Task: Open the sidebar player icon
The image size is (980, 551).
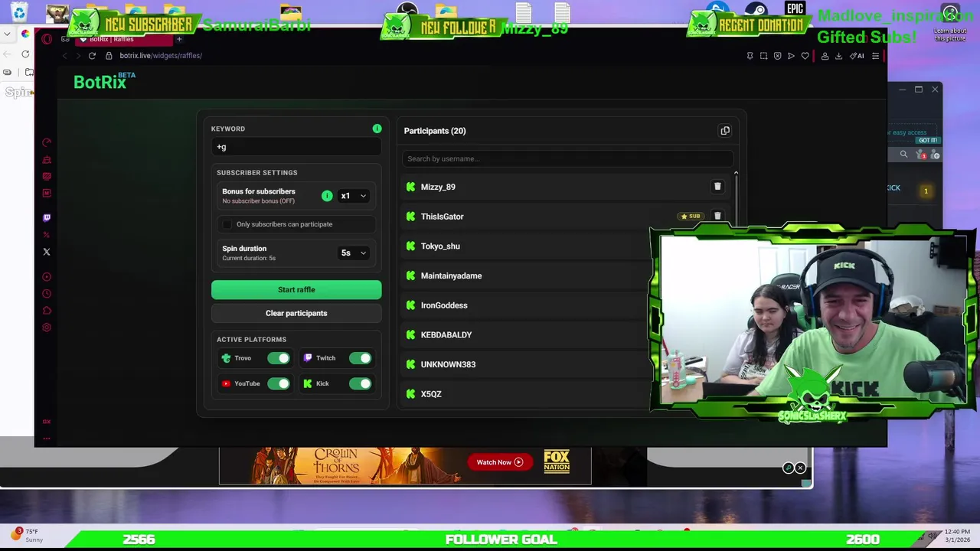Action: pyautogui.click(x=47, y=277)
